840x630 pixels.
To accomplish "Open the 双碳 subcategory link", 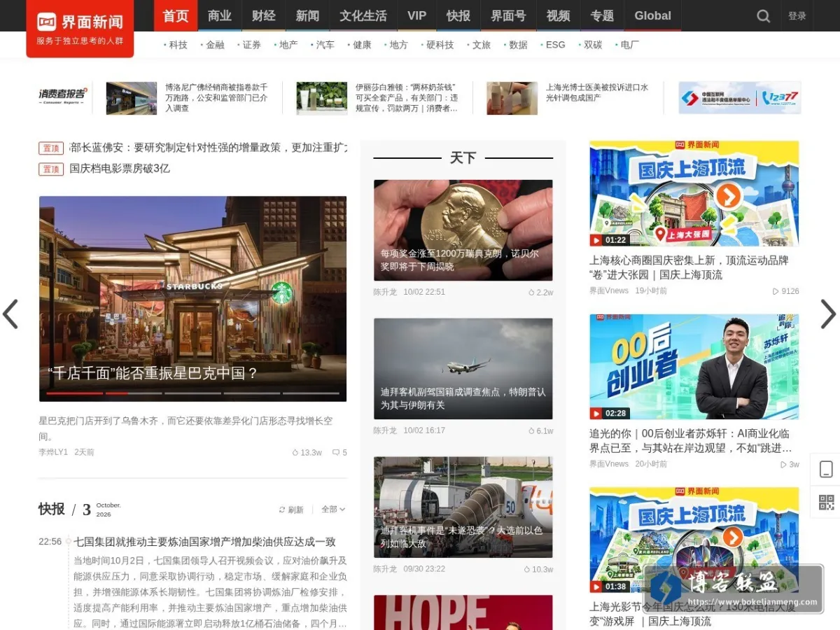I will (x=593, y=45).
